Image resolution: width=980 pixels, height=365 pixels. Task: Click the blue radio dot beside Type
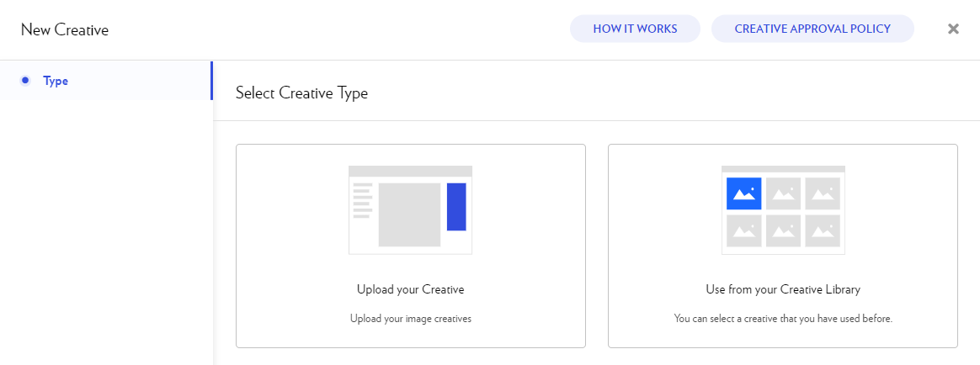click(25, 81)
